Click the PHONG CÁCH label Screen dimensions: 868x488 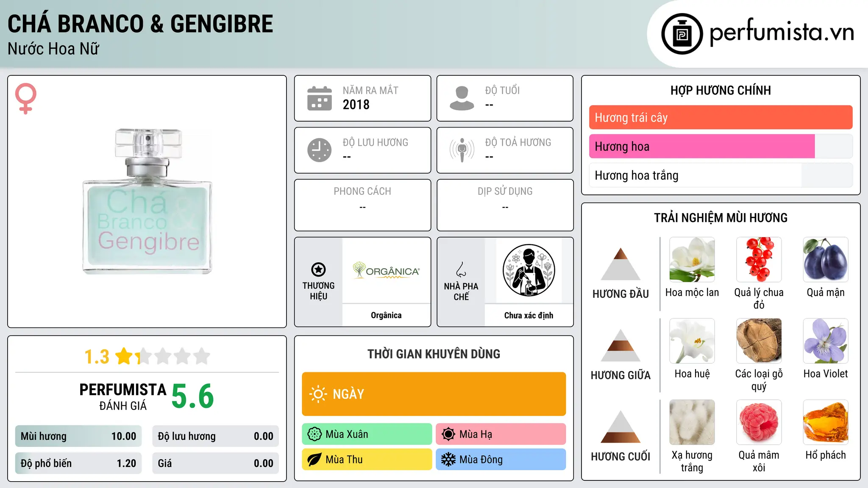(362, 191)
